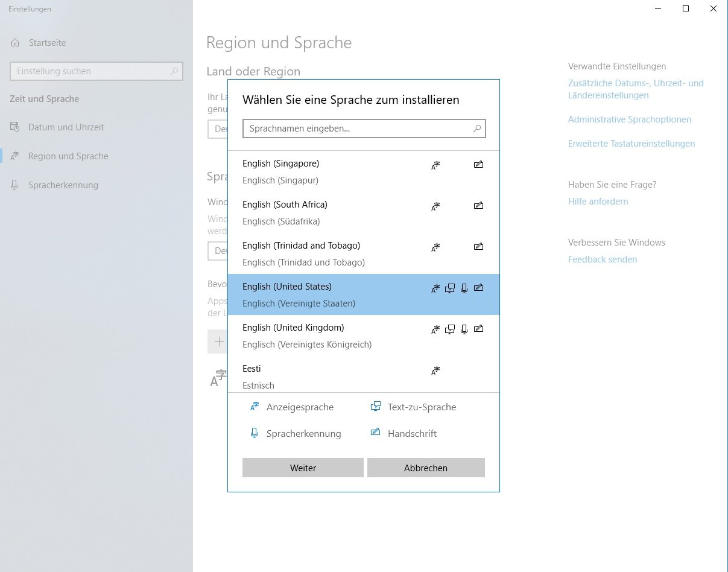The image size is (728, 572).
Task: Click the display language icon for Eesti
Action: coord(435,370)
